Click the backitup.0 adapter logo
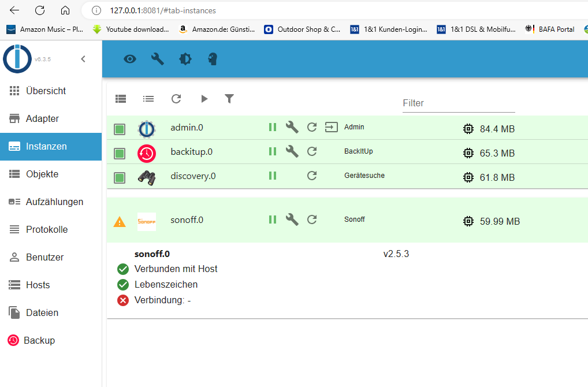The width and height of the screenshot is (588, 387). point(147,154)
